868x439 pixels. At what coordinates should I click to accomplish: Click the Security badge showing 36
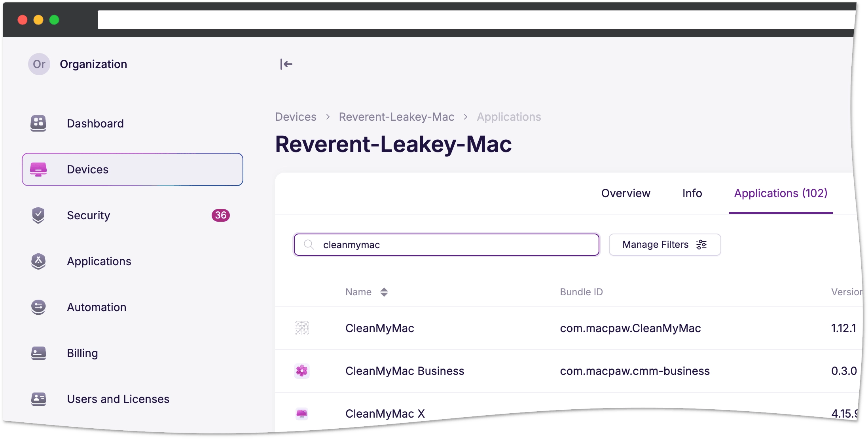221,215
